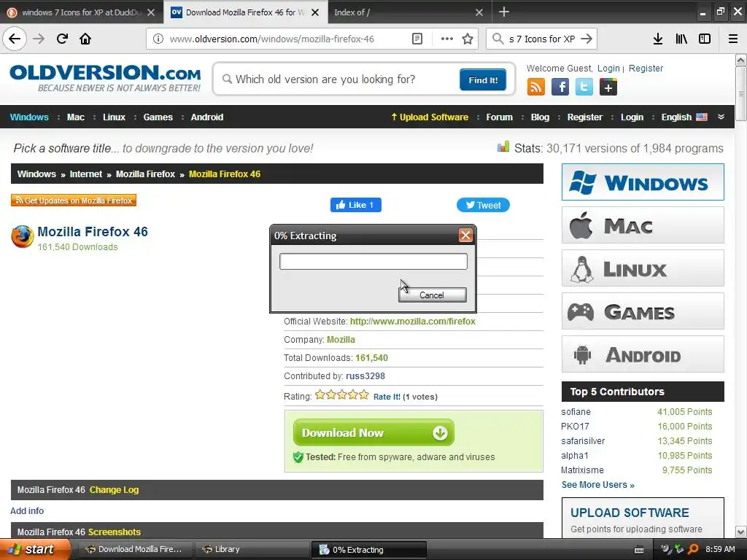Image resolution: width=747 pixels, height=560 pixels.
Task: Open page actions three-dot menu
Action: coord(447,39)
